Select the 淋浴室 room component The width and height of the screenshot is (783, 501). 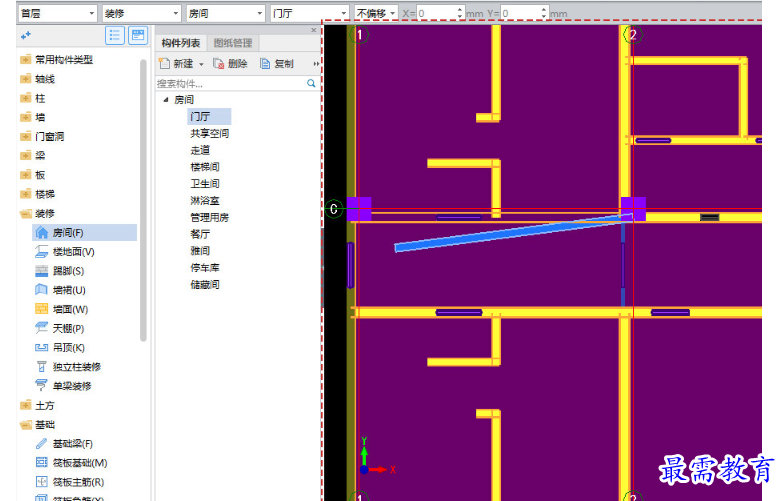[x=205, y=201]
